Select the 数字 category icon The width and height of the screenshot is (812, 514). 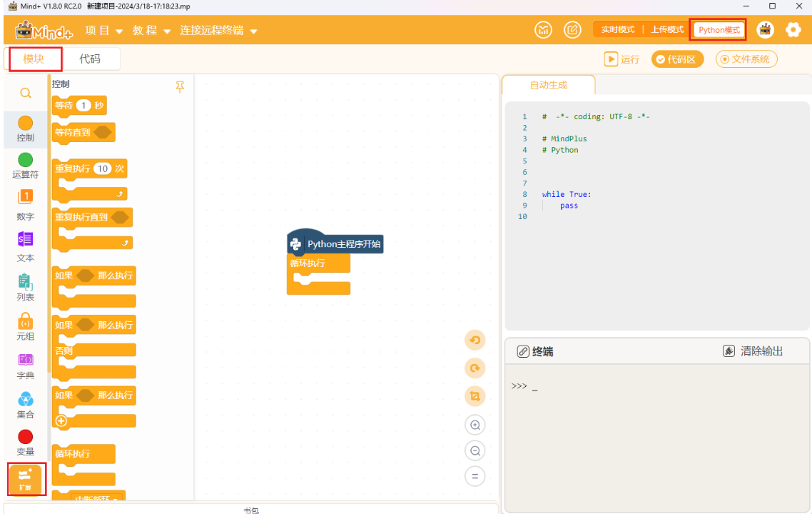[26, 198]
